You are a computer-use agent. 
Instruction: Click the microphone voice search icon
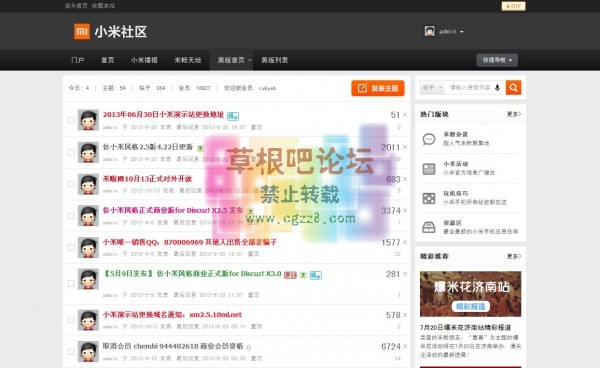coord(497,88)
